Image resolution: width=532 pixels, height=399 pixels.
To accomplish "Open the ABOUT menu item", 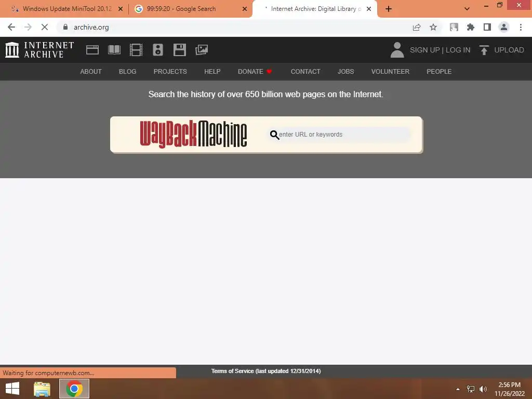I will 91,72.
